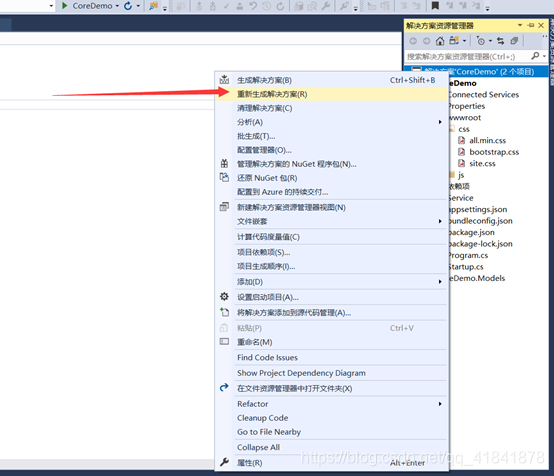
Task: Select js folder in solution tree
Action: 461,175
